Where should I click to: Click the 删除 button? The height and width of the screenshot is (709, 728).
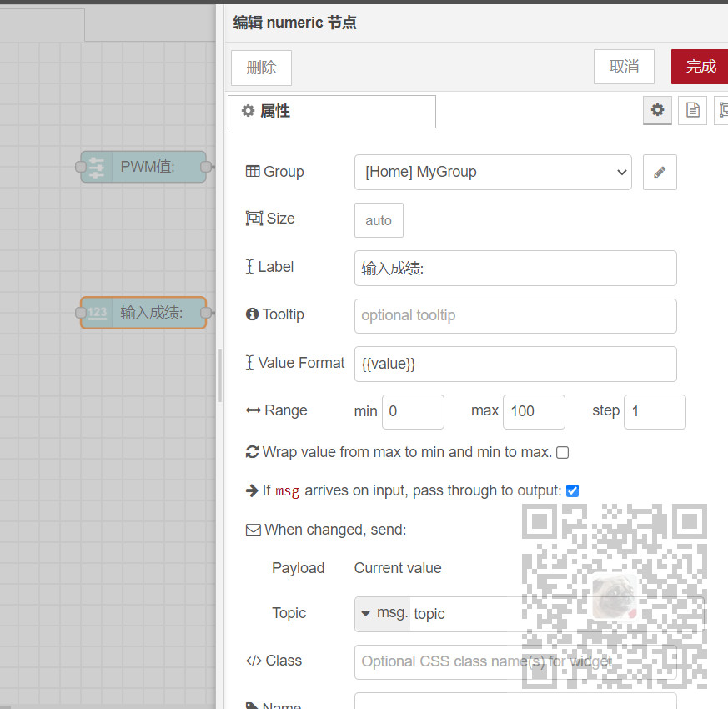[261, 68]
